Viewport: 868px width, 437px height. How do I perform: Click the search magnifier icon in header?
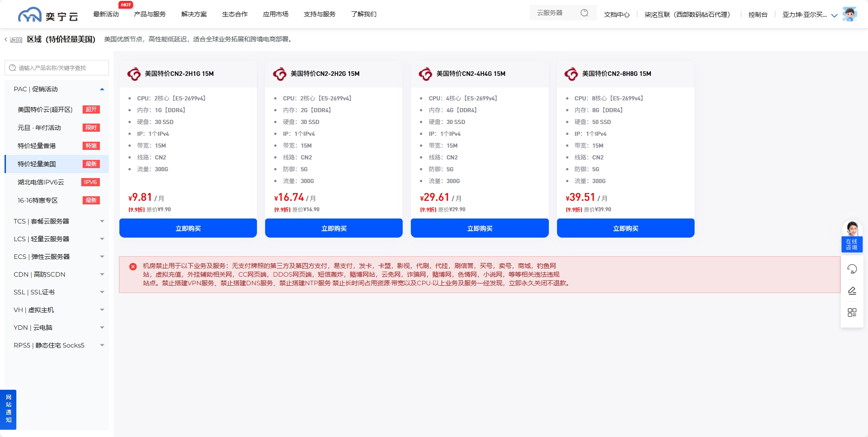pyautogui.click(x=584, y=13)
